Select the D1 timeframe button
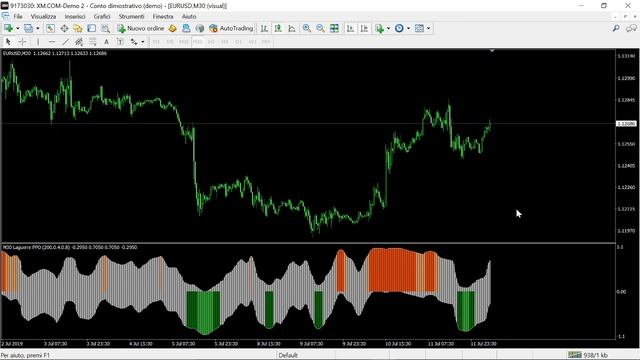 pos(239,42)
